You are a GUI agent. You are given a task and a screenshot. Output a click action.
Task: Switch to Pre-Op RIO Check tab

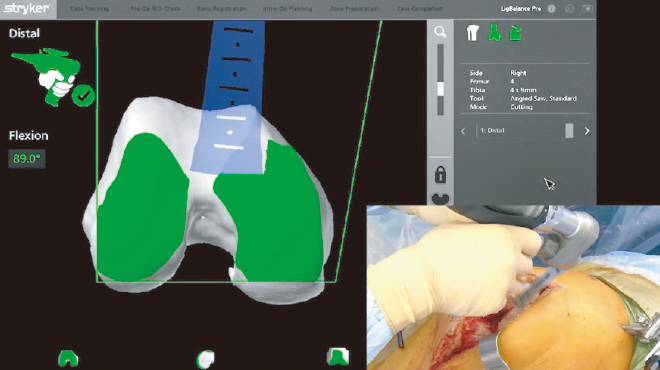tap(155, 9)
